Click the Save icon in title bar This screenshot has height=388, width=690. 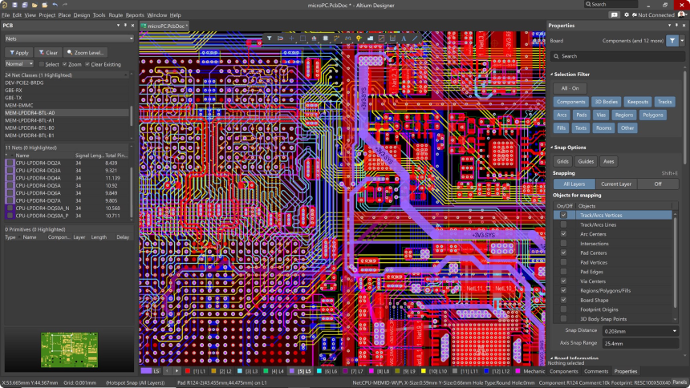pyautogui.click(x=15, y=5)
